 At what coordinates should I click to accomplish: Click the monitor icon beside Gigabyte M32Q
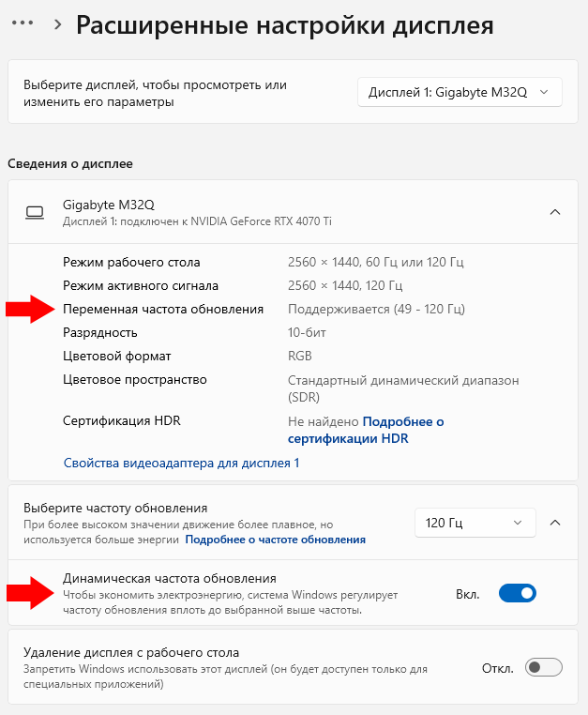coord(36,212)
